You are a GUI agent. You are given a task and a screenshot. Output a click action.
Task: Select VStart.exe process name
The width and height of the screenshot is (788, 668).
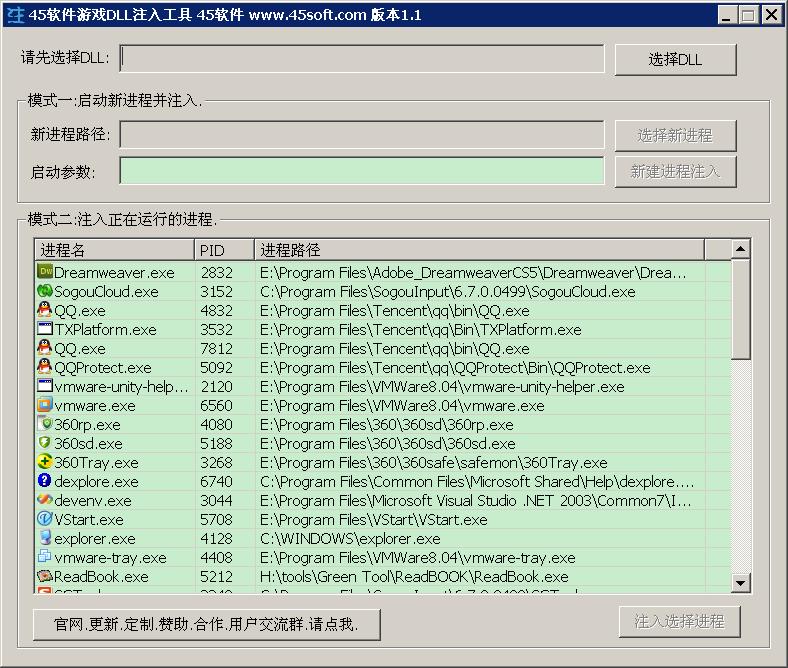pyautogui.click(x=89, y=520)
